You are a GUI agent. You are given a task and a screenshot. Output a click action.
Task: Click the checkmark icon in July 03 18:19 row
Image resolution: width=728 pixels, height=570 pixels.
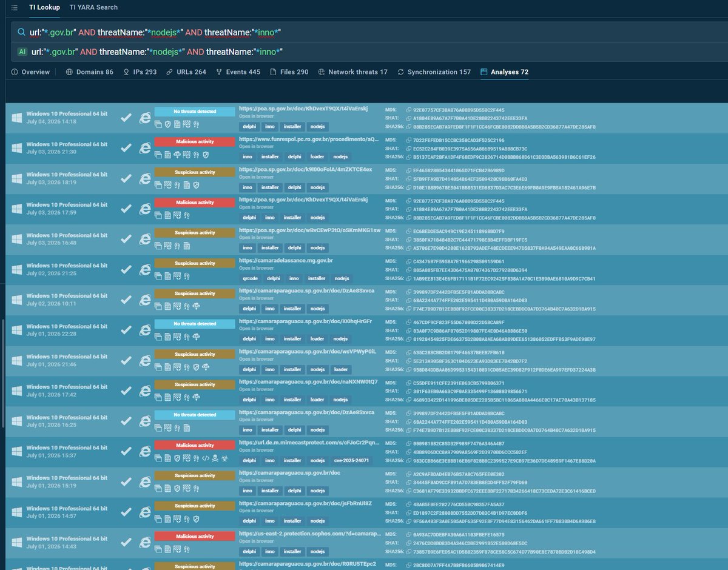coord(126,179)
